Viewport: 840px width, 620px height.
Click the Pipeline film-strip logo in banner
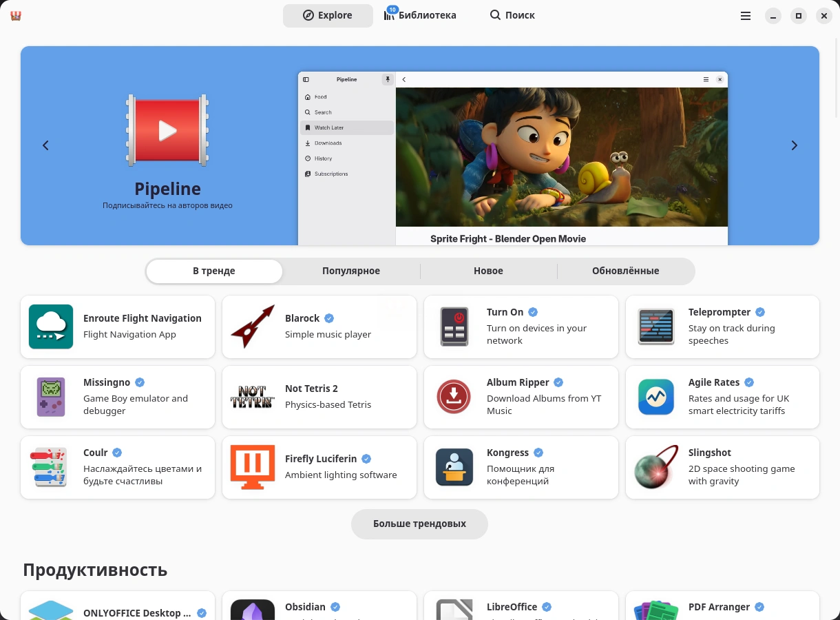167,130
